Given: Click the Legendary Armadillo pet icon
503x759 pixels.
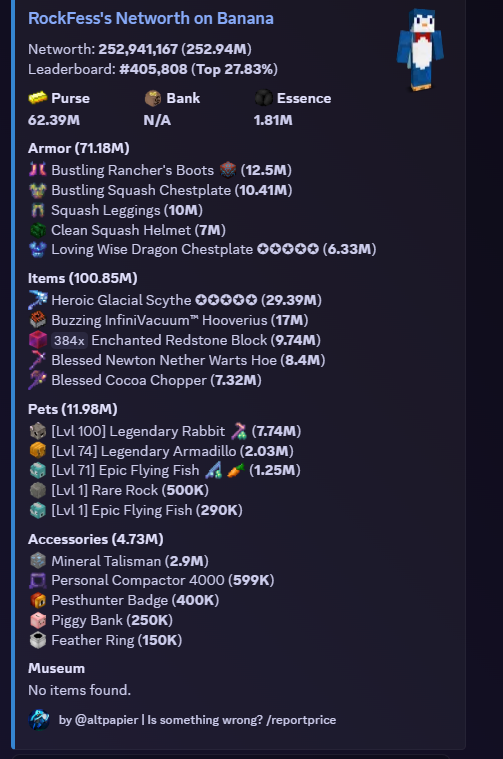Looking at the screenshot, I should 38,451.
